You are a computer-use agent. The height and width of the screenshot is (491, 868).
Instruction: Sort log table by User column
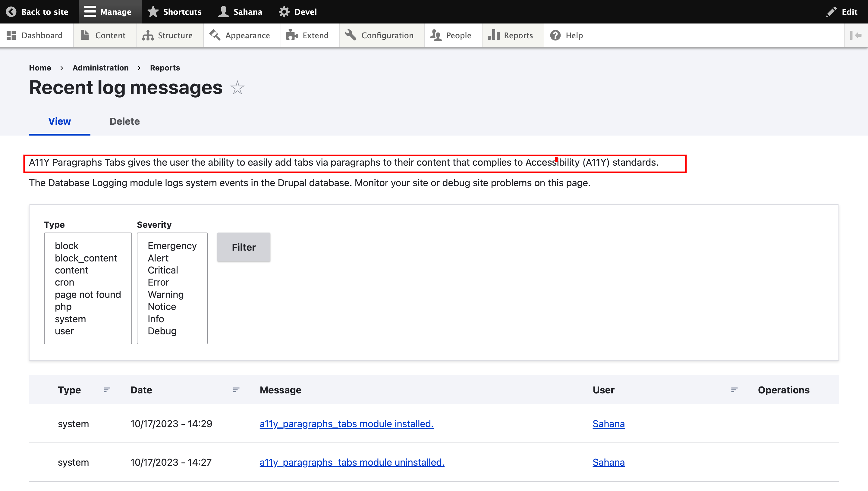603,390
